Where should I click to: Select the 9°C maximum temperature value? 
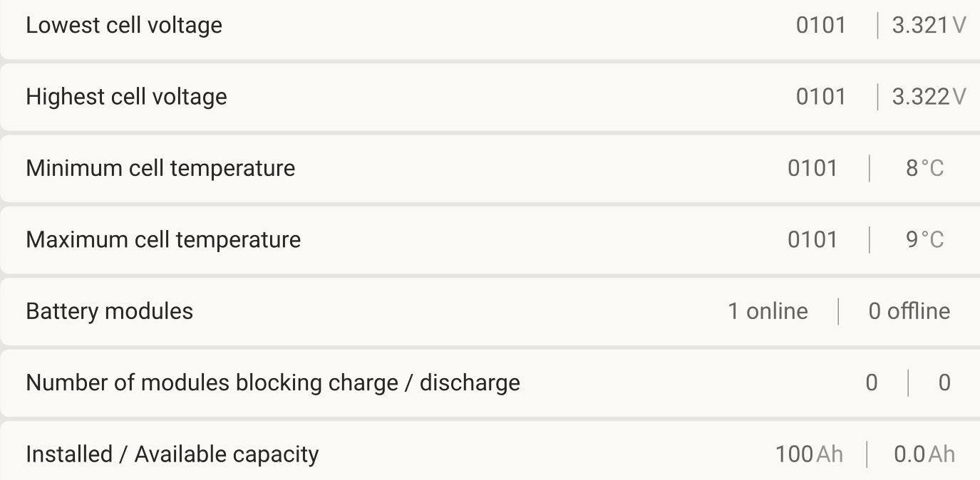pyautogui.click(x=924, y=239)
